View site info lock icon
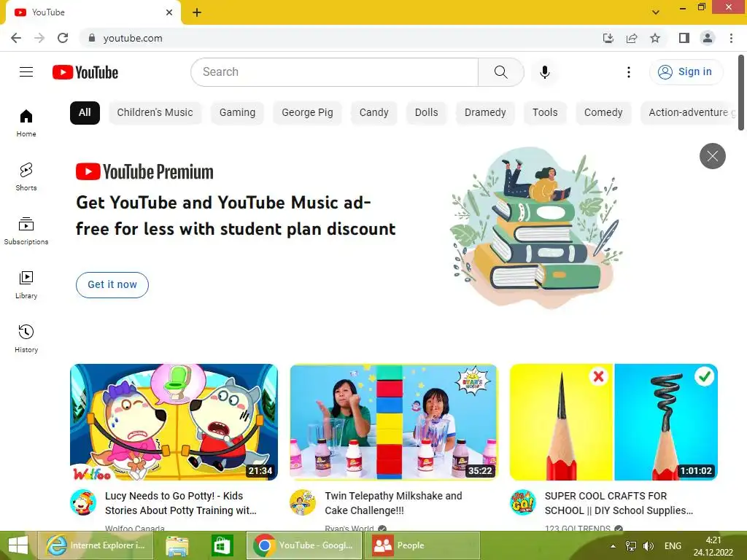Screen dimensions: 747x560 tap(92, 38)
